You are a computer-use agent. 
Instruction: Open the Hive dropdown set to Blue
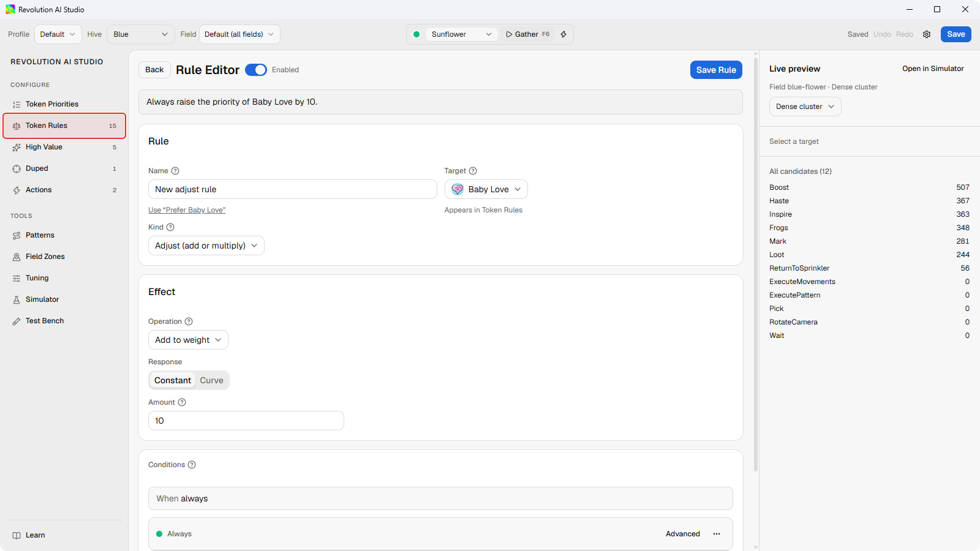click(141, 34)
